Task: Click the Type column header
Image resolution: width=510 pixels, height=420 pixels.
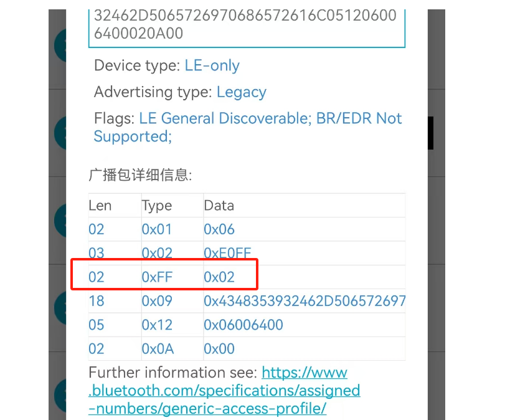Action: point(157,206)
